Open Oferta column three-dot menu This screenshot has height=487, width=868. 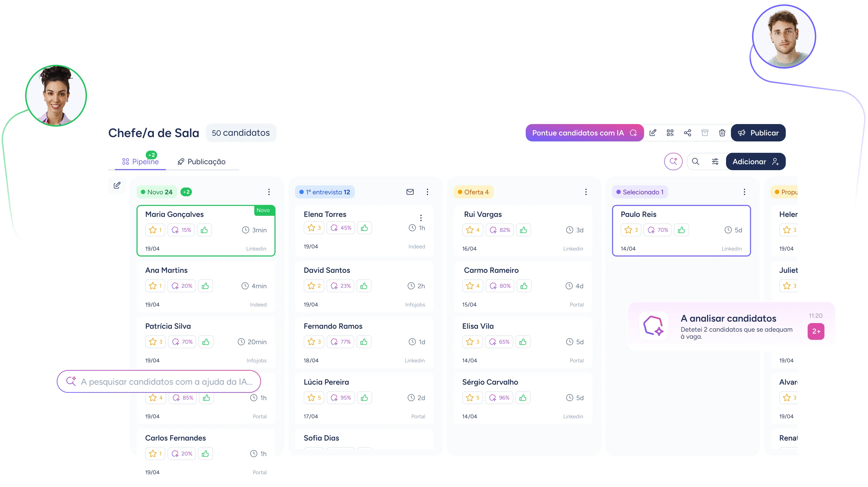coord(586,192)
